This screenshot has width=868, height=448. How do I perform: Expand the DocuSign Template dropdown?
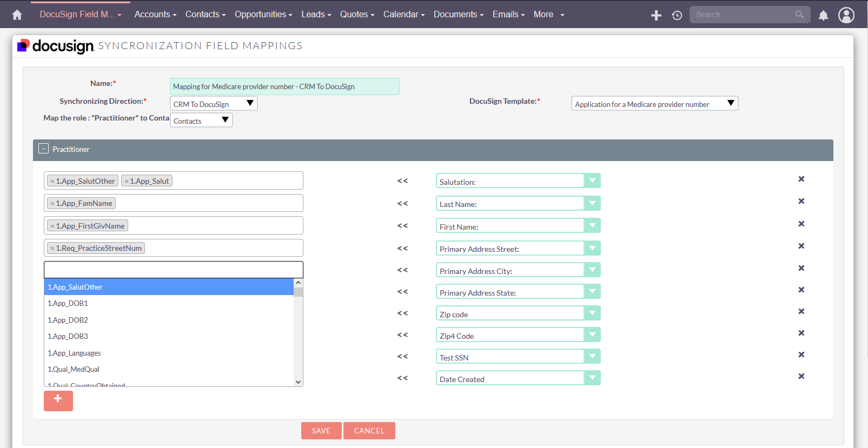pos(654,104)
